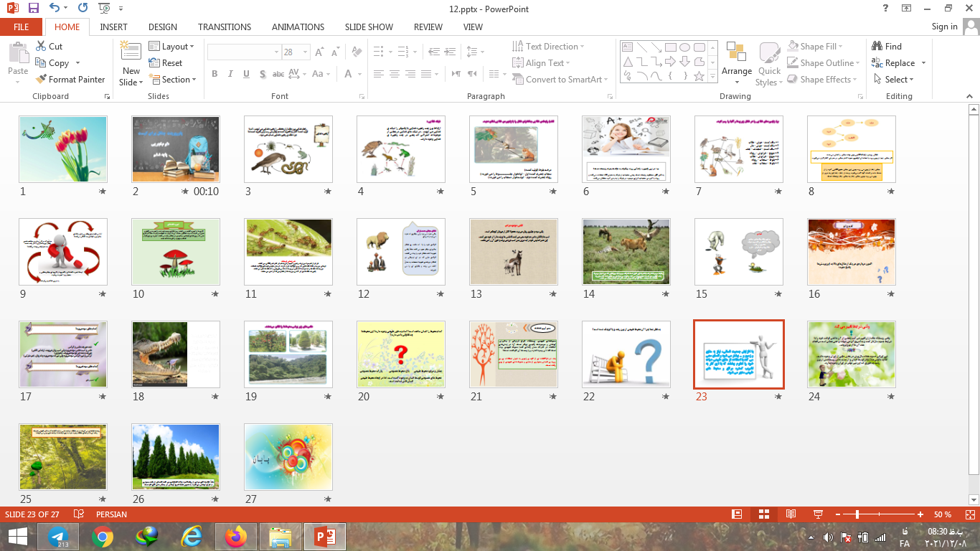Open Firefox from the taskbar
Screen dimensions: 980x551
pyautogui.click(x=235, y=536)
